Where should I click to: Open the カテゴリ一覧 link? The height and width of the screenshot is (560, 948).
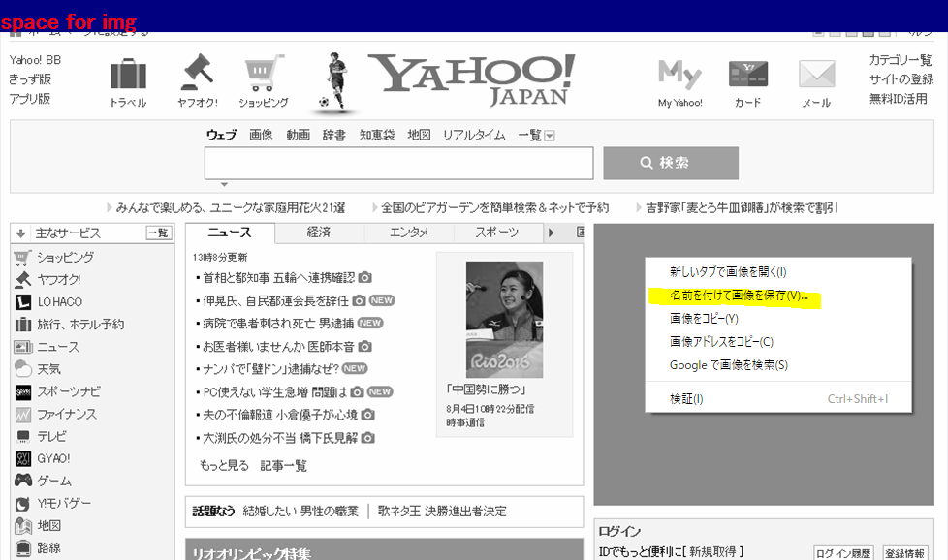pos(901,60)
